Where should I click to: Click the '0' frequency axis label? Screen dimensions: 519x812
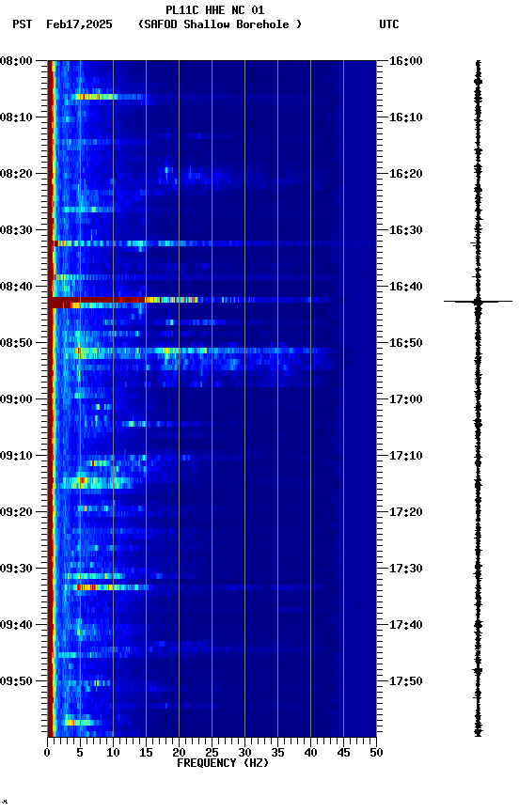click(x=48, y=753)
